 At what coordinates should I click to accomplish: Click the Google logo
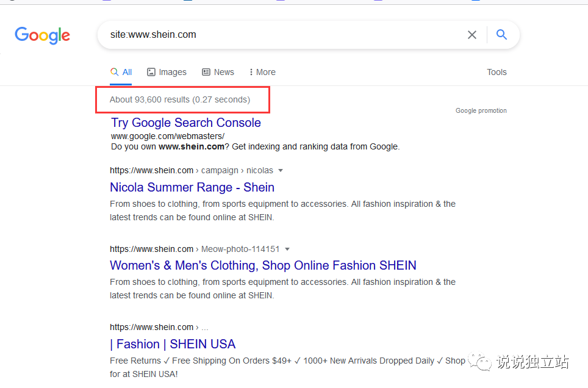pos(42,36)
